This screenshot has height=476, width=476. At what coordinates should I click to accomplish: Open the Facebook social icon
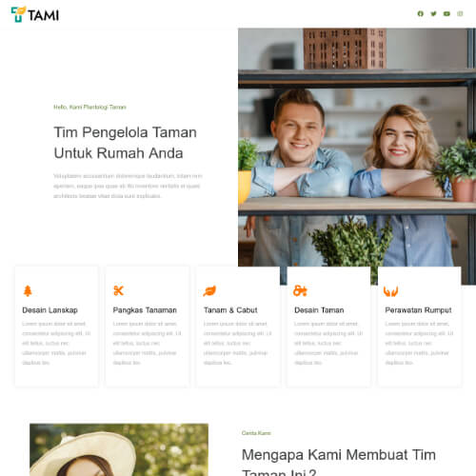[421, 13]
